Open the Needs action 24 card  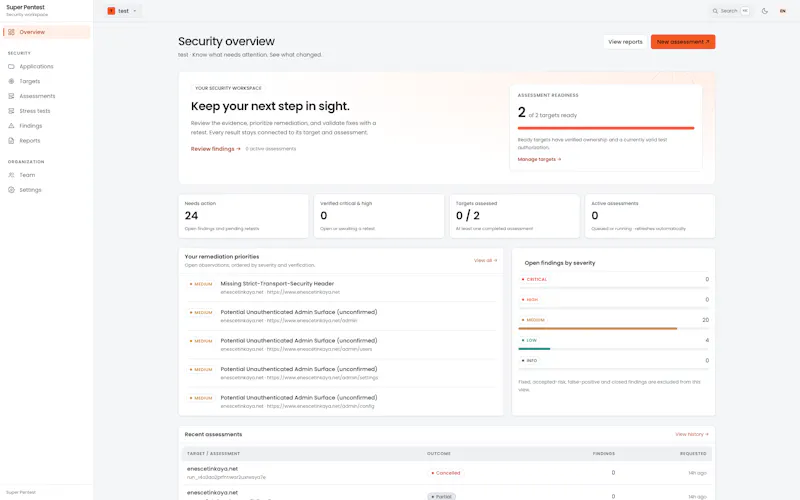(x=243, y=216)
